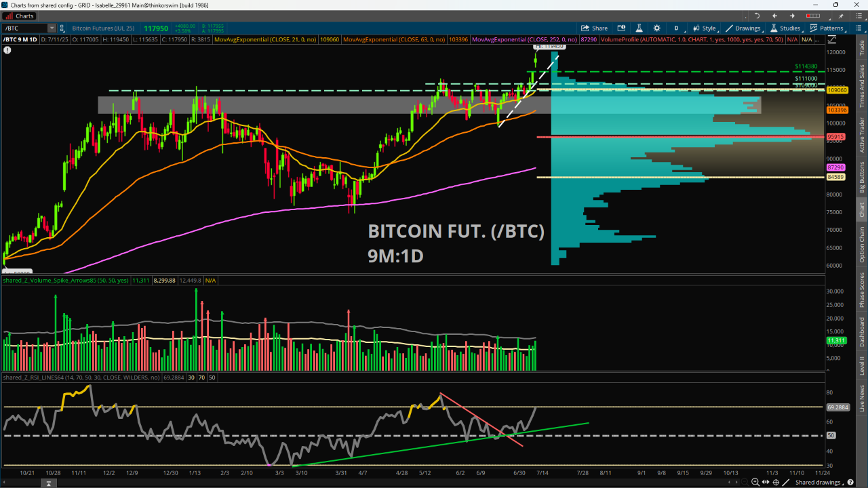
Task: Open chart settings gear icon
Action: tap(656, 28)
